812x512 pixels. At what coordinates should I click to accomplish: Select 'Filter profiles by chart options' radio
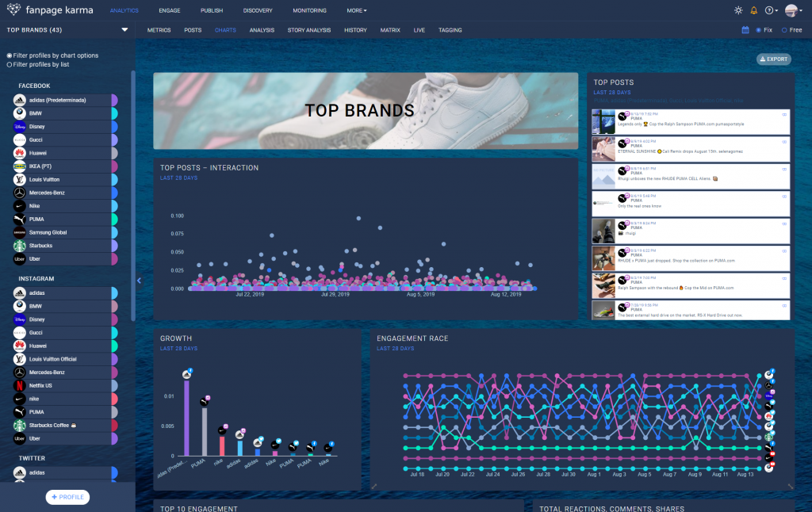10,55
